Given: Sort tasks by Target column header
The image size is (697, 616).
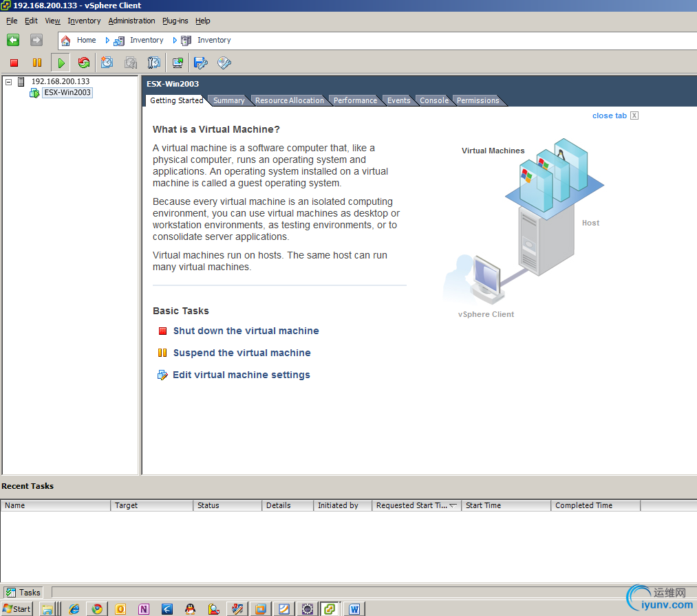Looking at the screenshot, I should coord(151,505).
